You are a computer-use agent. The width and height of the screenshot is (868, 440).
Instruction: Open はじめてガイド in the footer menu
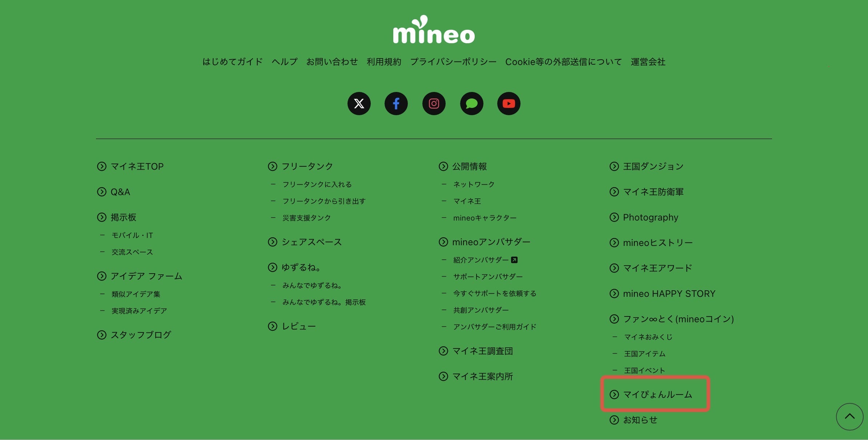[x=232, y=62]
